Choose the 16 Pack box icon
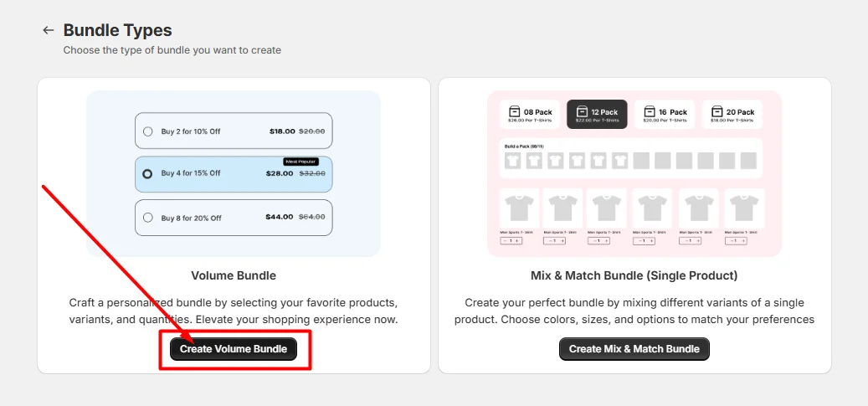The image size is (868, 406). tap(650, 111)
